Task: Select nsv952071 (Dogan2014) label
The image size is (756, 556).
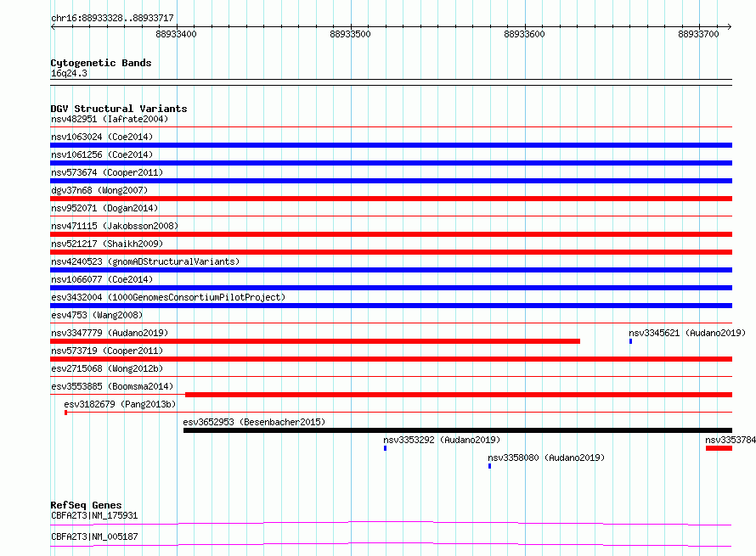Action: click(x=104, y=208)
